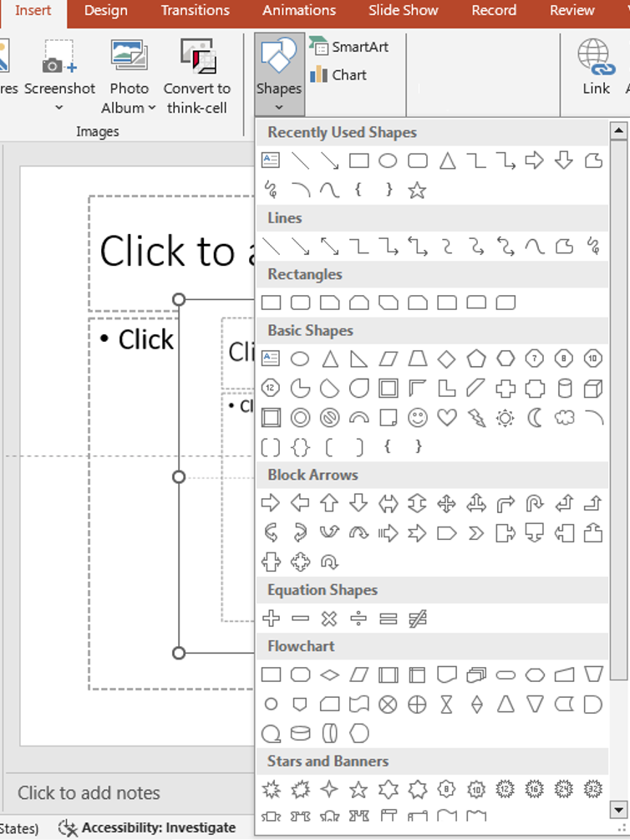Select the Not Equal sign in Equation Shapes

tap(417, 619)
